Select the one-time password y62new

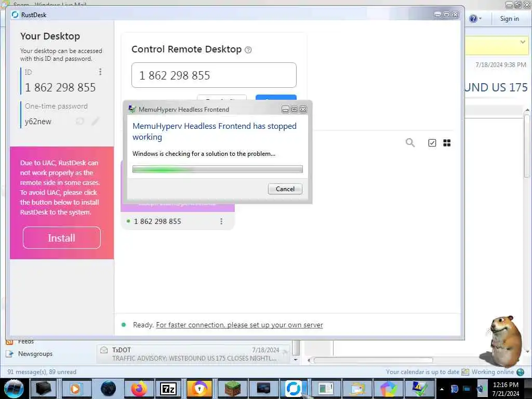38,122
